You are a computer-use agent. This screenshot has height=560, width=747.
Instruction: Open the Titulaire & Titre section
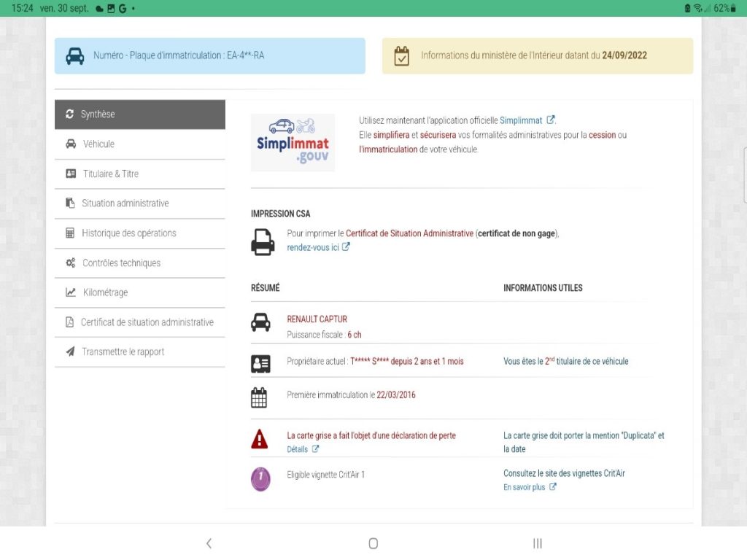[140, 174]
